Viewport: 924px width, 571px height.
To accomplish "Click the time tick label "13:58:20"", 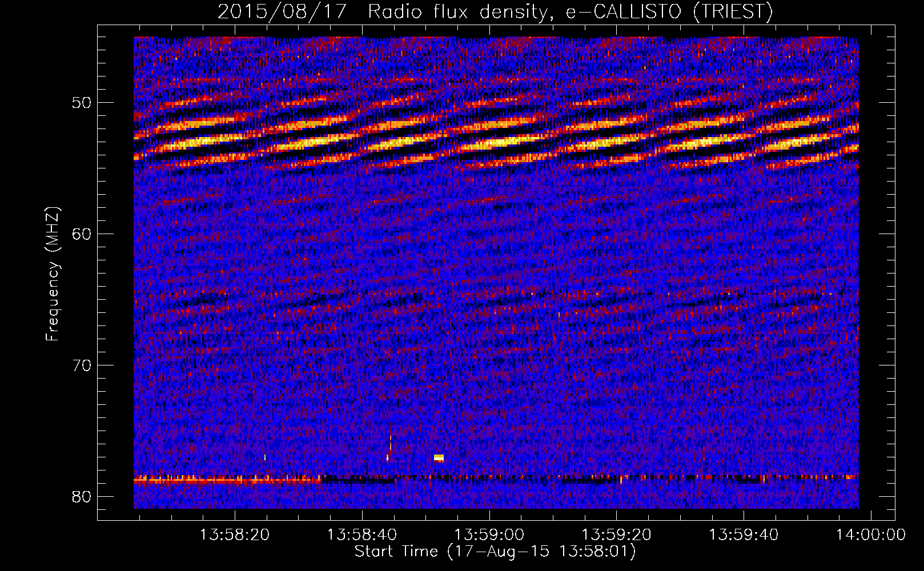I will click(235, 535).
